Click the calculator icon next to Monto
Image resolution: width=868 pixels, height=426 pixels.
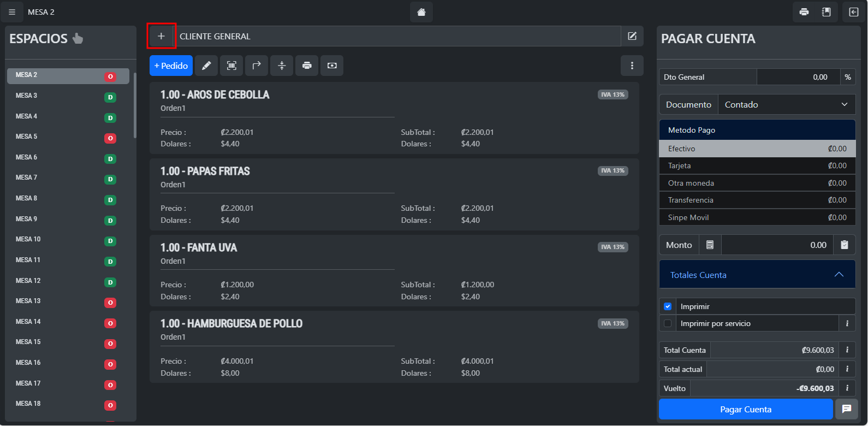pos(710,245)
